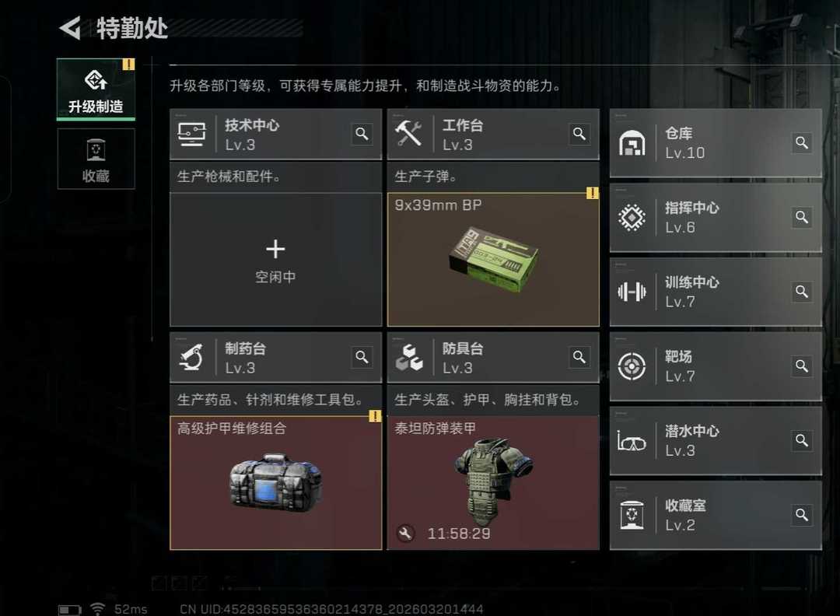Select the 训练中心 Lv.7 dumbbell icon
This screenshot has width=840, height=616.
pyautogui.click(x=632, y=292)
